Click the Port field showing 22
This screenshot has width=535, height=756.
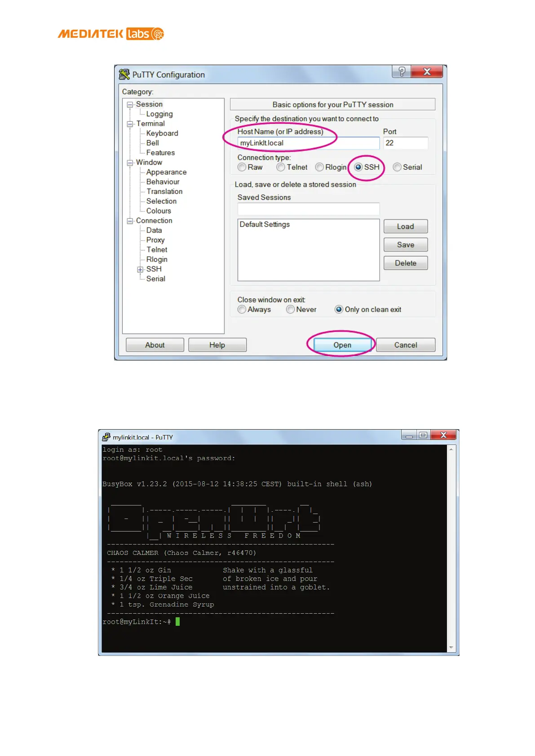coord(406,143)
